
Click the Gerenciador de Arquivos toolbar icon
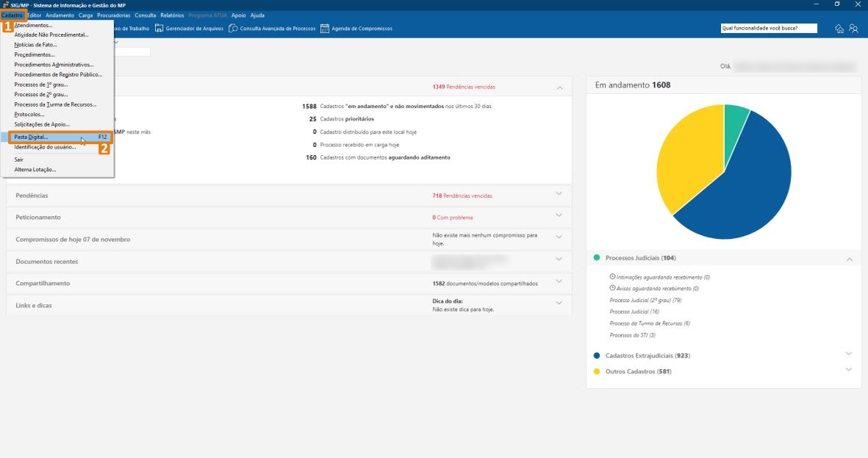159,29
